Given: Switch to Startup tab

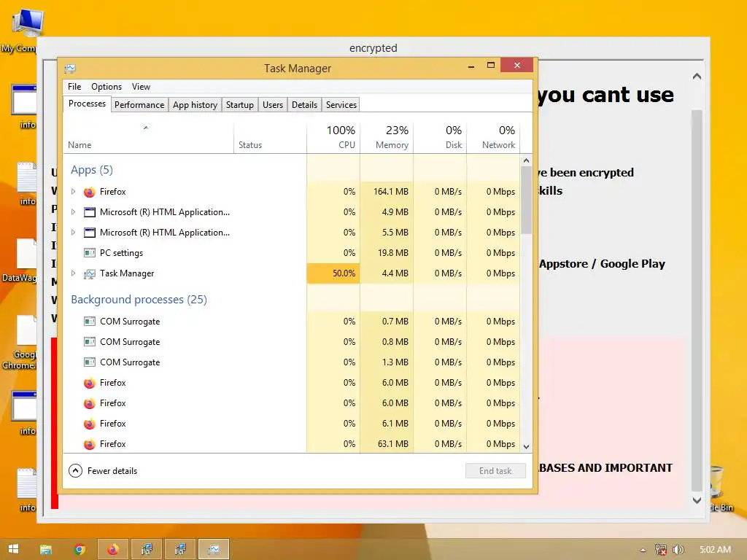Looking at the screenshot, I should click(x=239, y=105).
